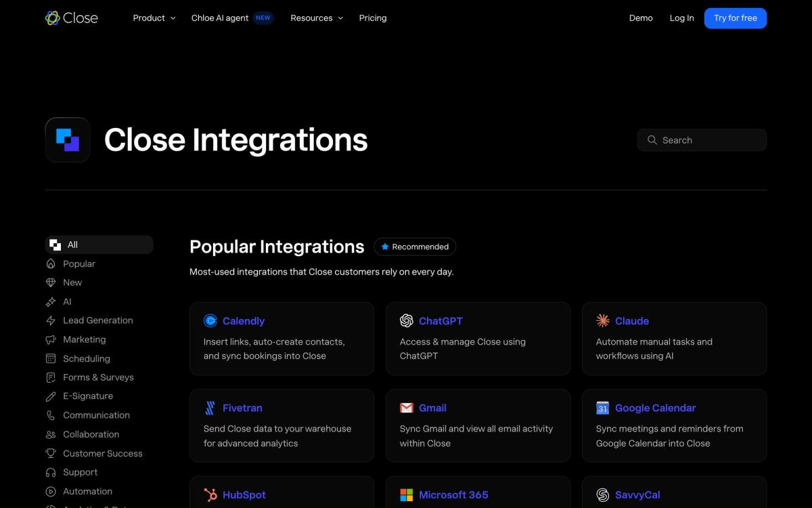
Task: Click the Collaboration people icon
Action: coord(51,435)
